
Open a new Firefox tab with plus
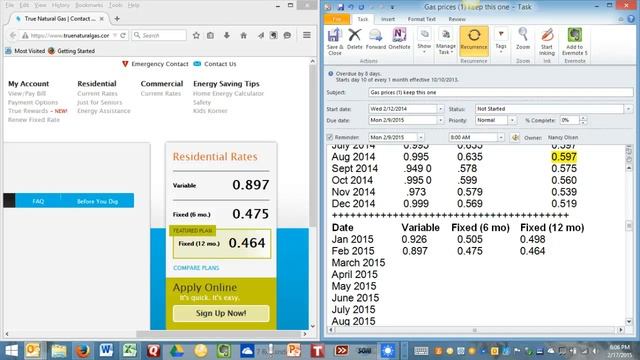117,19
